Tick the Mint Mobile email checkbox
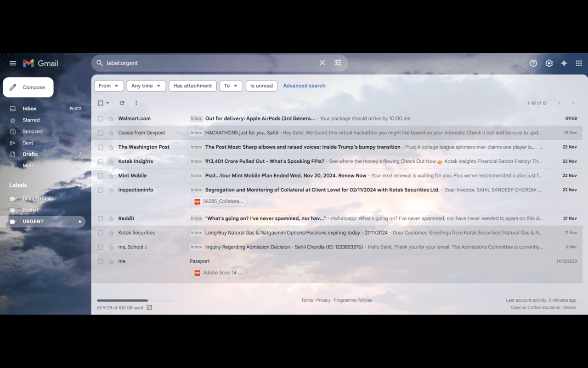The height and width of the screenshot is (368, 588). tap(101, 176)
